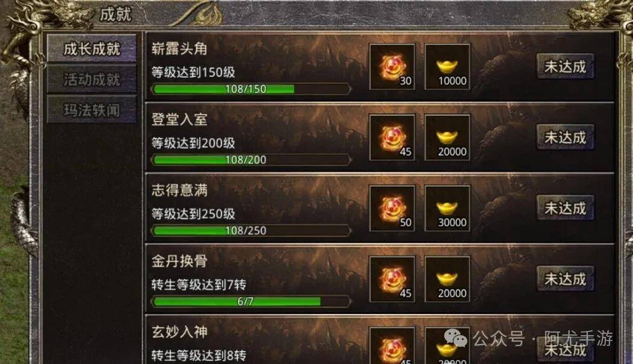Viewport: 633px width, 364px height.
Task: Select the fire orb reward for 登堂入室
Action: click(x=392, y=137)
